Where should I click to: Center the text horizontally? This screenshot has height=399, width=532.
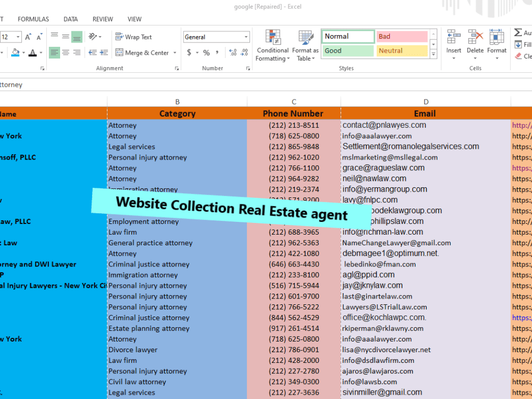coord(65,53)
